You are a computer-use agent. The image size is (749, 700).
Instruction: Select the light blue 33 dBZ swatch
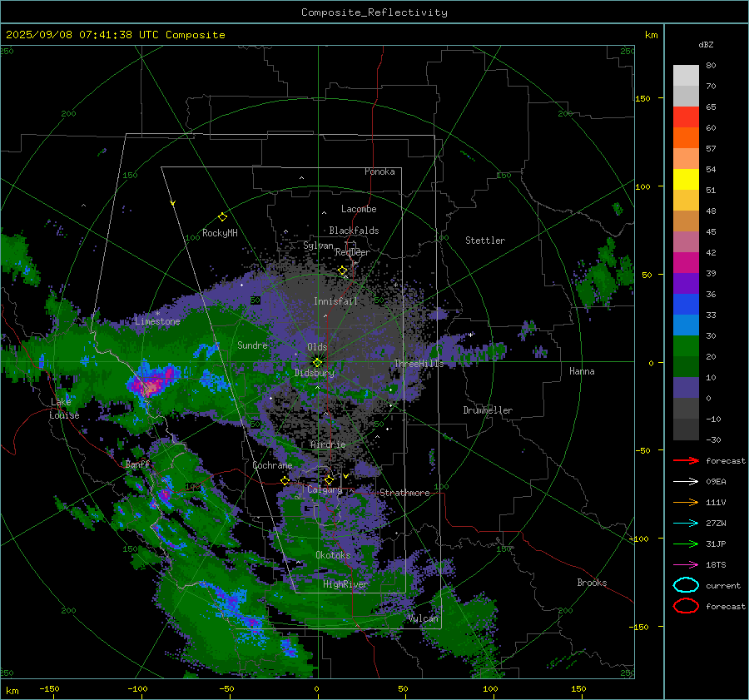click(x=686, y=325)
